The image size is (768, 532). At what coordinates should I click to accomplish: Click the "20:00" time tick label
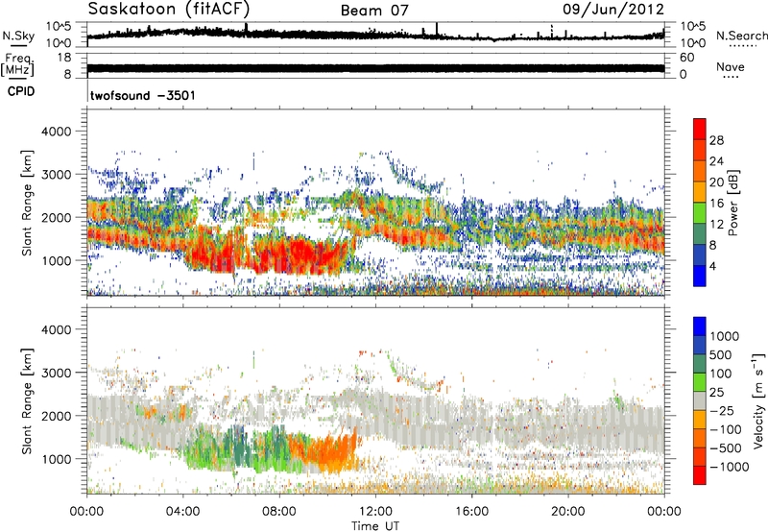[x=567, y=512]
